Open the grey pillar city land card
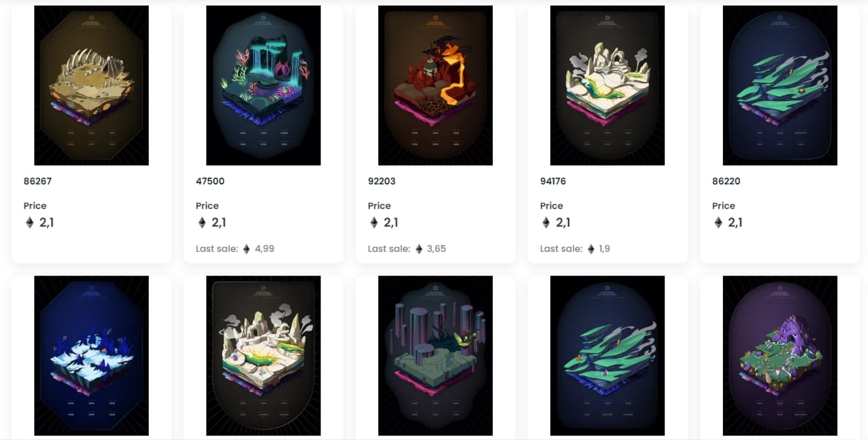This screenshot has width=868, height=440. click(x=435, y=356)
